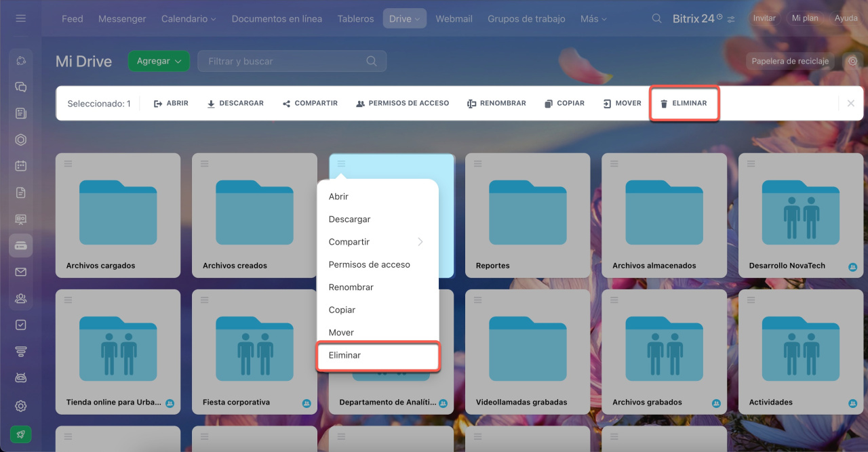Click the search icon inside the filter field
868x452 pixels.
[371, 61]
